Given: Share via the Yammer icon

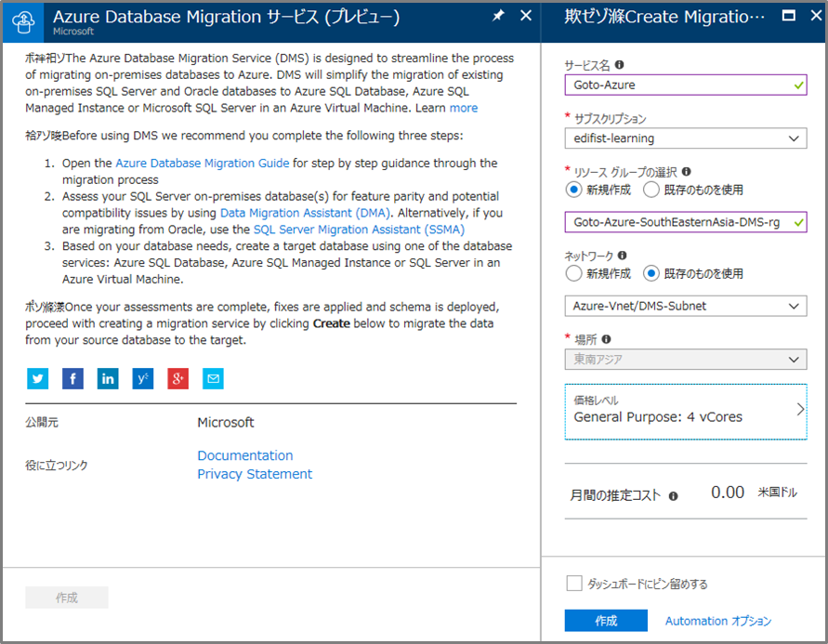Looking at the screenshot, I should [x=142, y=378].
